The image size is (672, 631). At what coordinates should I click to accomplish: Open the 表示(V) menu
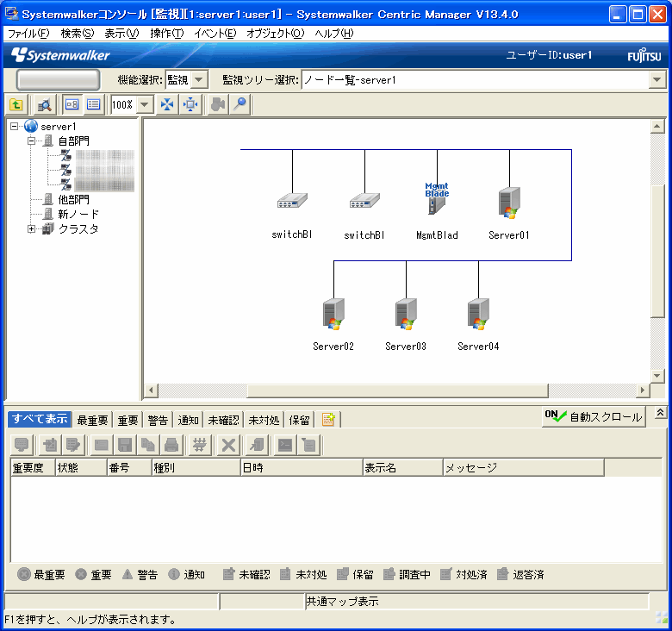[x=121, y=34]
